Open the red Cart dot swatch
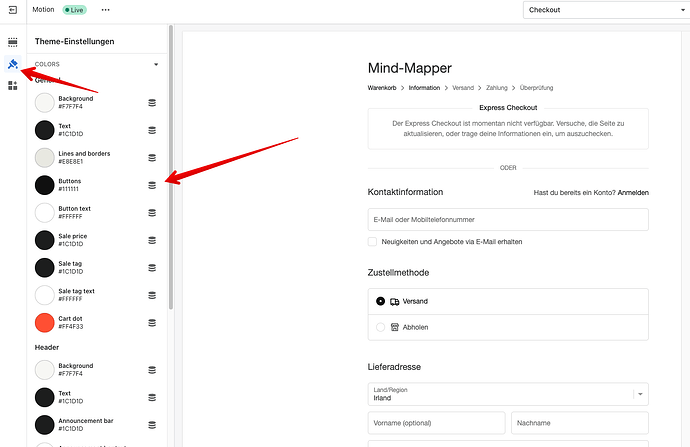 coord(44,322)
